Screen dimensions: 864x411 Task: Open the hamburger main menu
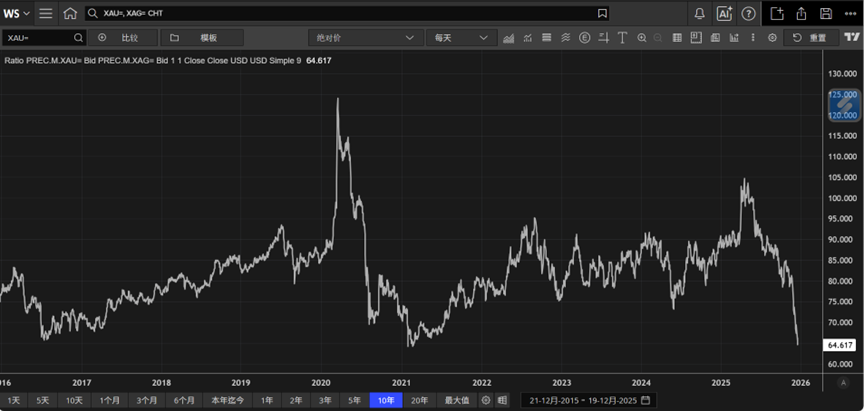click(46, 13)
